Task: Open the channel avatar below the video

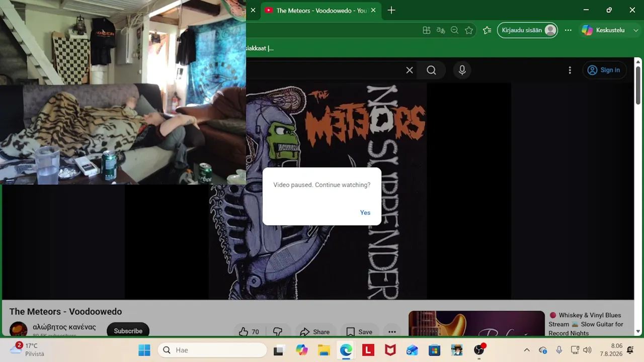Action: click(19, 329)
